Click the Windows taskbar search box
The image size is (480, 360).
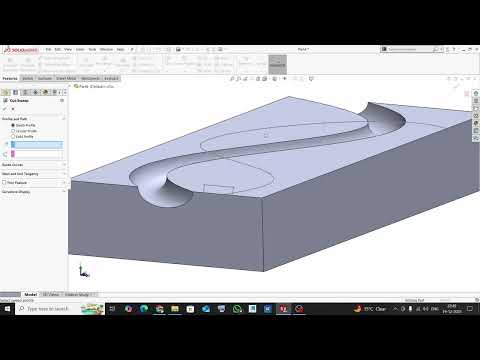coord(60,309)
